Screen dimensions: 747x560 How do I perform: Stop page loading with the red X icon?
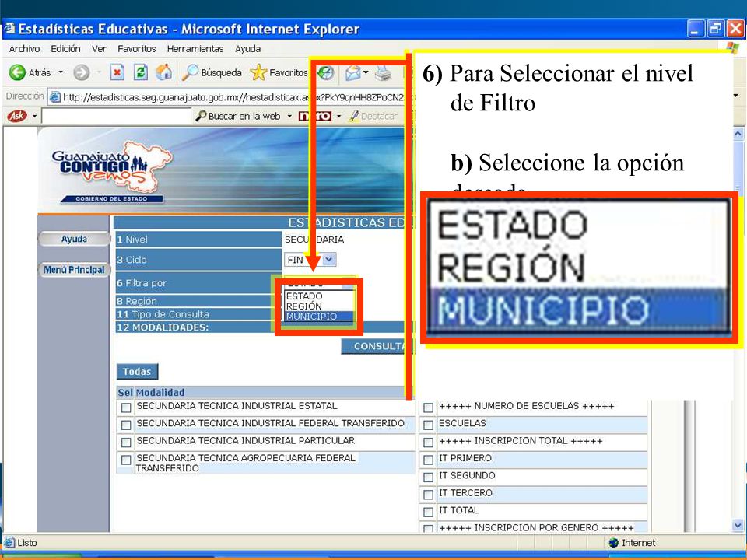point(117,72)
